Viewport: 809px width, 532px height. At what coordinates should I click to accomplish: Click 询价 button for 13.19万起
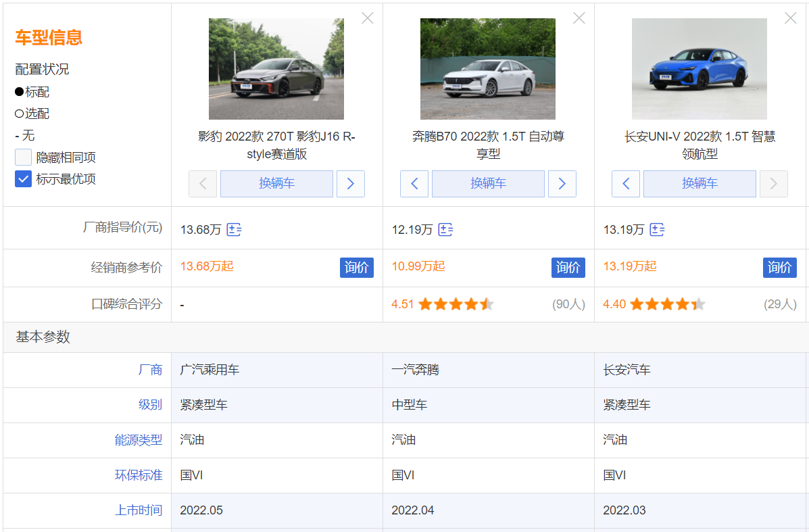point(779,267)
